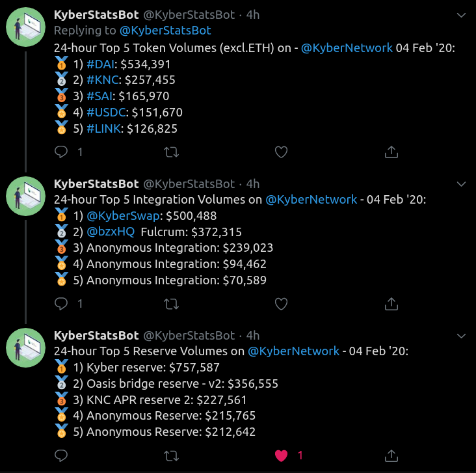476x473 pixels.
Task: Like the Integration Volumes tweet
Action: [x=281, y=304]
